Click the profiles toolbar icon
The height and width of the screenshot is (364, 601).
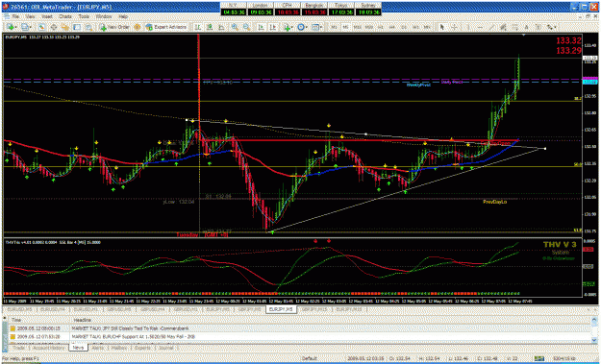pos(25,27)
